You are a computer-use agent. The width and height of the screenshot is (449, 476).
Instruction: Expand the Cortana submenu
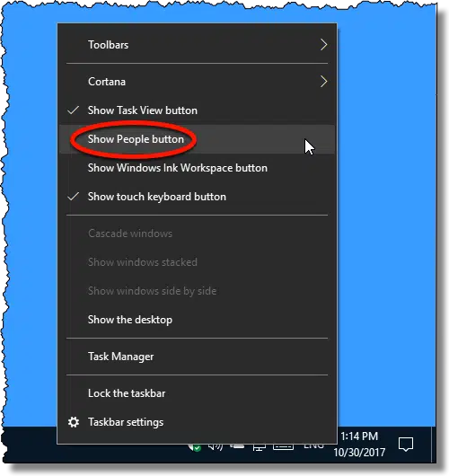pos(197,82)
